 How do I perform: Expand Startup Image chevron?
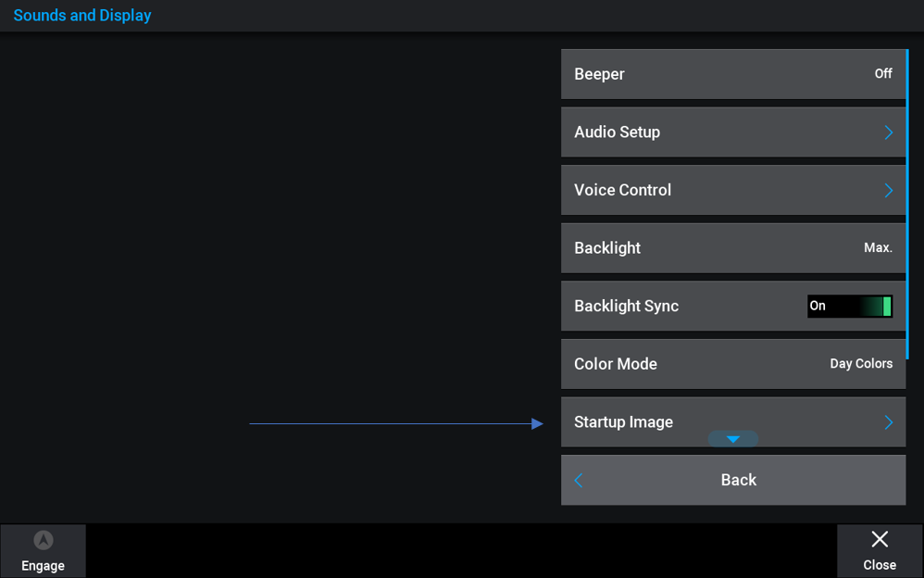pos(889,422)
